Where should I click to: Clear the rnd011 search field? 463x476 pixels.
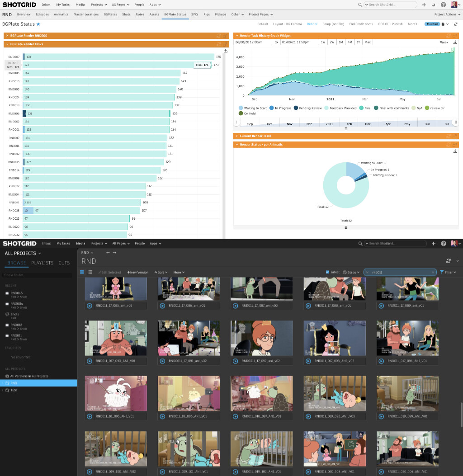(433, 272)
